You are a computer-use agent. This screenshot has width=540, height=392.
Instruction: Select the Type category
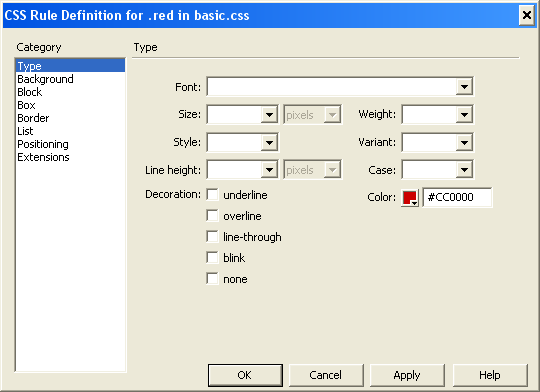pyautogui.click(x=70, y=66)
